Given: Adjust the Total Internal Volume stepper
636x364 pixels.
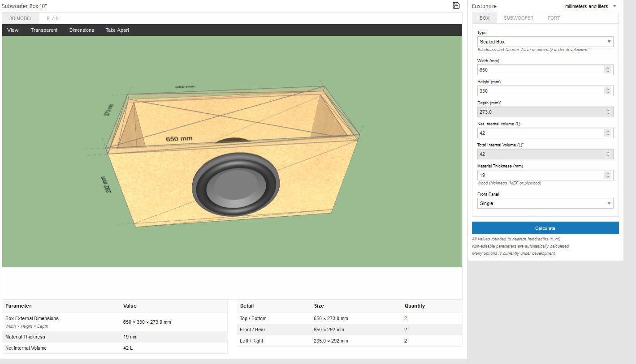Looking at the screenshot, I should pos(608,154).
